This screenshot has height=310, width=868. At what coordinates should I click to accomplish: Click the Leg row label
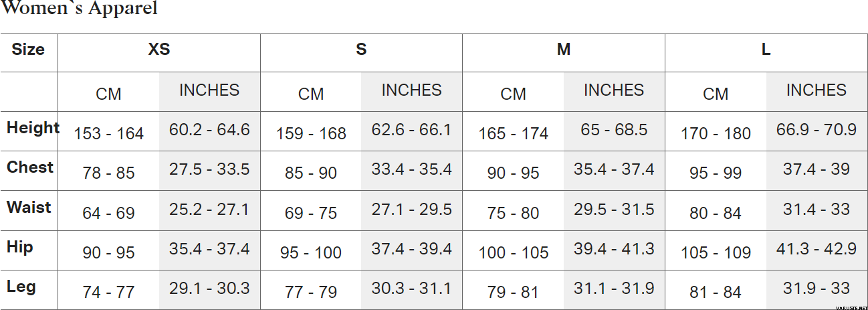point(21,287)
